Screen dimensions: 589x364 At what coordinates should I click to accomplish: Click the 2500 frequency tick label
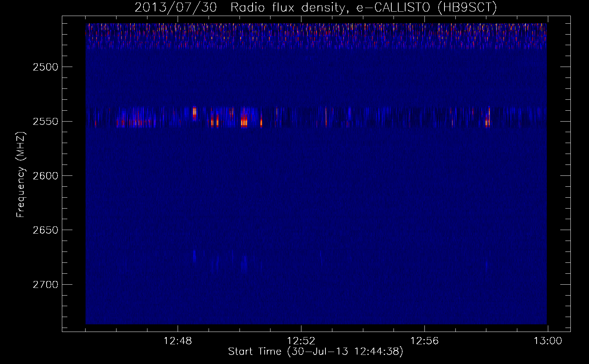45,67
